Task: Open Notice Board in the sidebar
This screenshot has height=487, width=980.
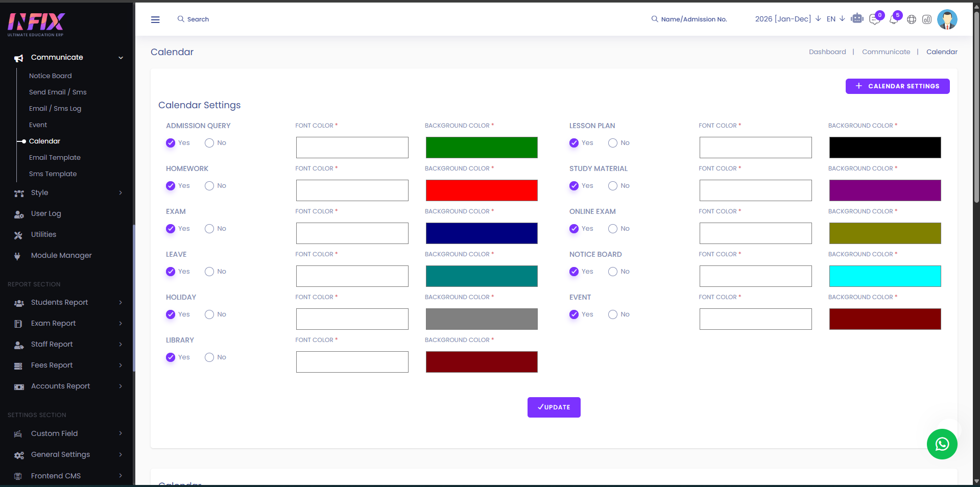Action: click(51, 76)
